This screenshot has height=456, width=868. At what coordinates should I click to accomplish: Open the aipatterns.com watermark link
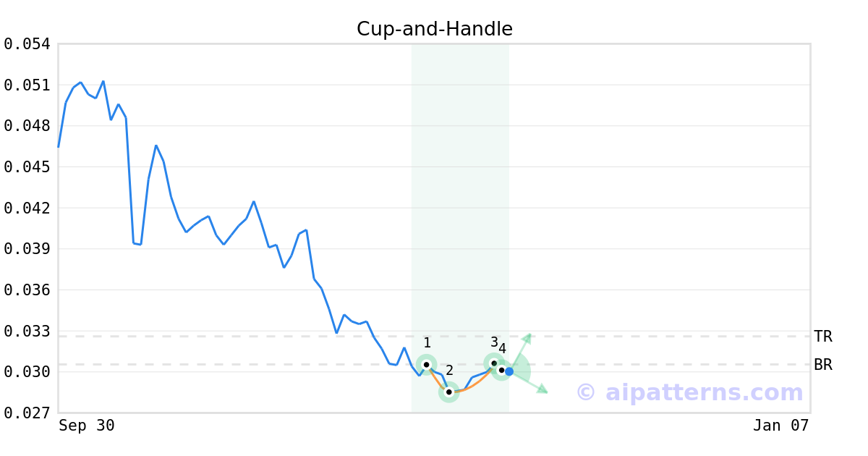[689, 393]
